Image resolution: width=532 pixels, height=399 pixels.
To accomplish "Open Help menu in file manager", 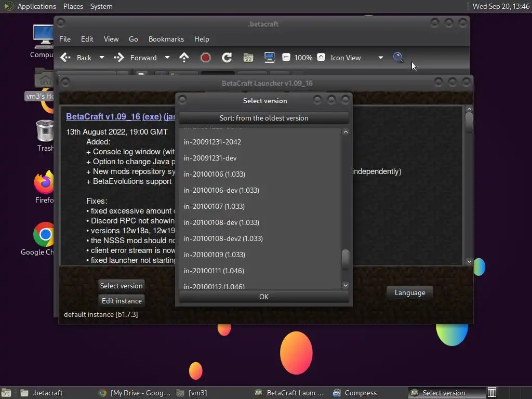I will 202,39.
